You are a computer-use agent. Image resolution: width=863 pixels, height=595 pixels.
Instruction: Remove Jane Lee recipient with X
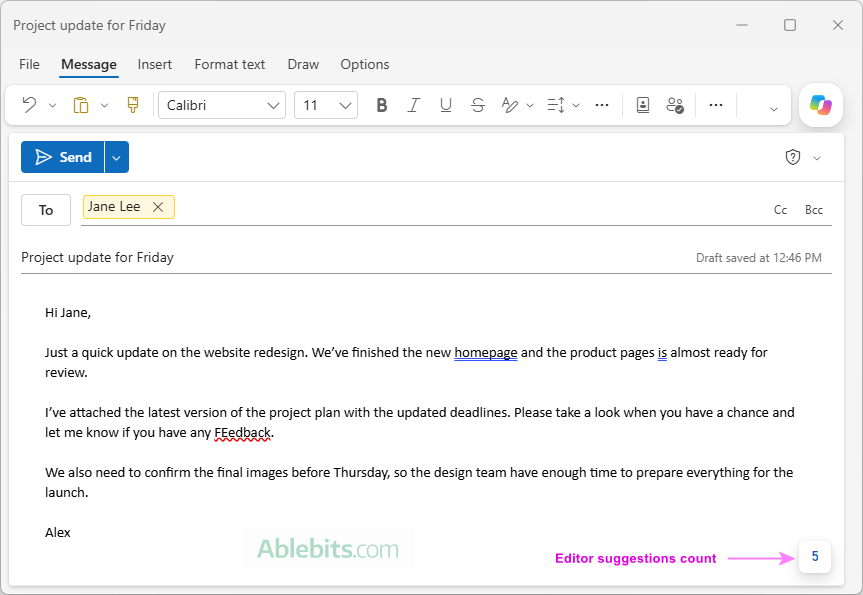coord(158,207)
